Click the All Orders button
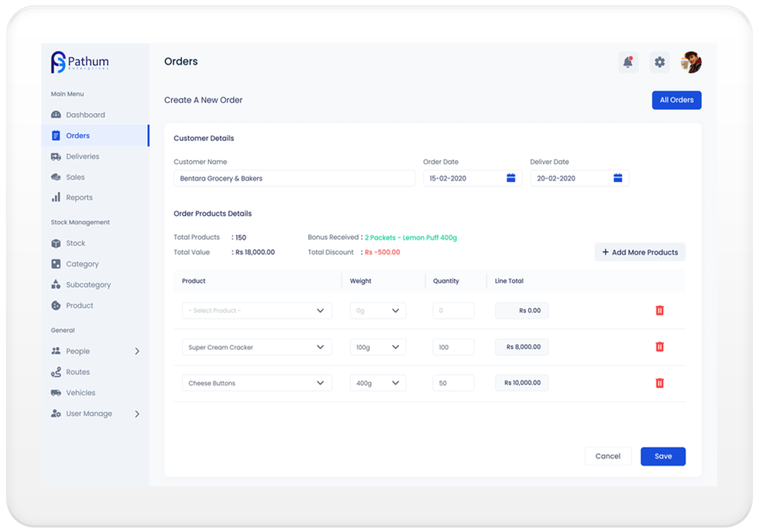 pyautogui.click(x=676, y=100)
